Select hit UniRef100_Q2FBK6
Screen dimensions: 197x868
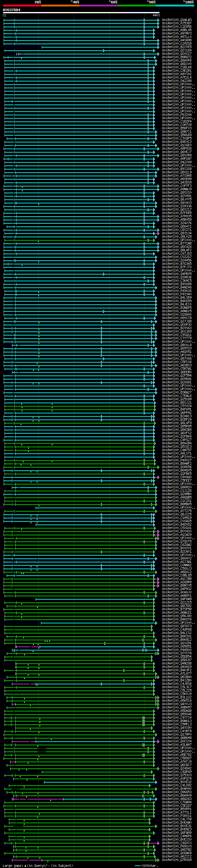coord(177,436)
